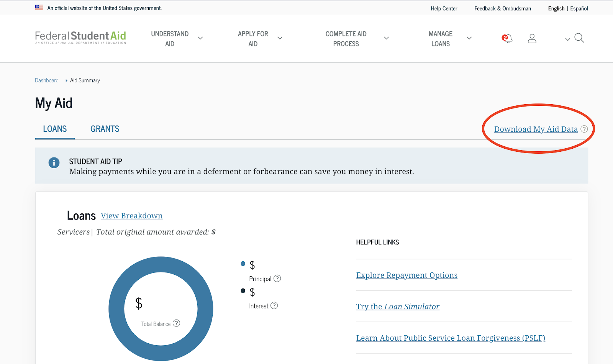Screen dimensions: 613x364
Task: Expand the Apply for Aid menu
Action: 259,39
